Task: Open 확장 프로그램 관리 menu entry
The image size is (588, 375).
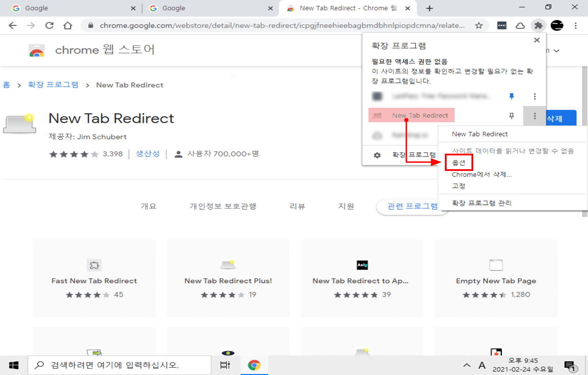Action: coord(482,203)
